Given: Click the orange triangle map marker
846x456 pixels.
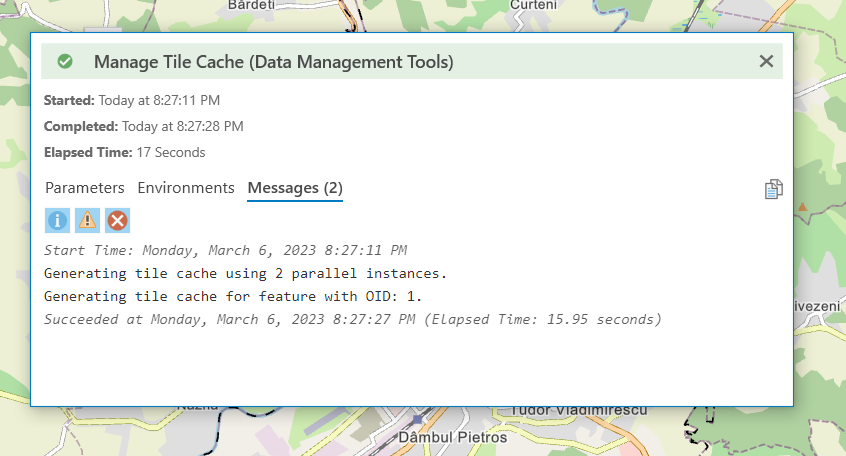Looking at the screenshot, I should pyautogui.click(x=802, y=207).
